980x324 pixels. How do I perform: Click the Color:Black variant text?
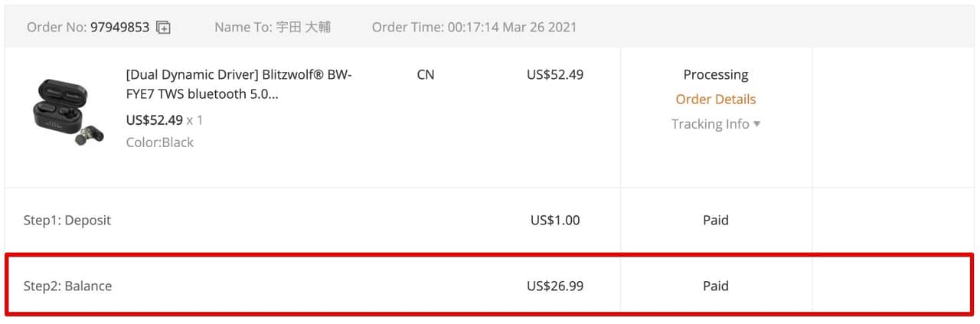click(x=160, y=142)
